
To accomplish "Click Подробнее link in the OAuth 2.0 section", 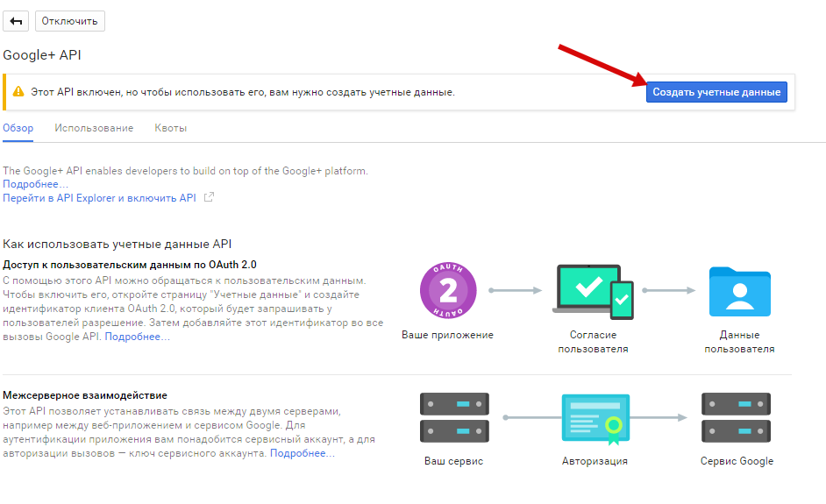I will (x=138, y=337).
